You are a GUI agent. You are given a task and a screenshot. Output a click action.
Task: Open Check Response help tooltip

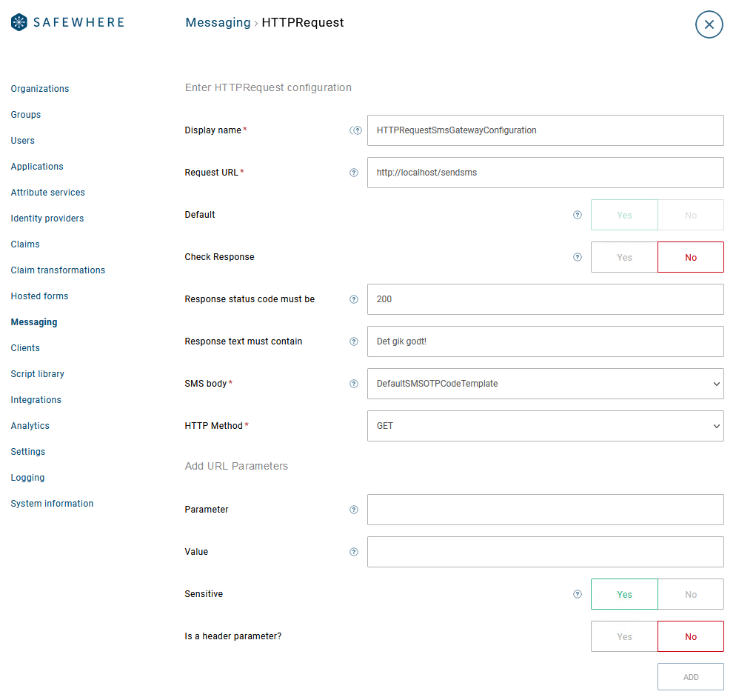tap(578, 257)
